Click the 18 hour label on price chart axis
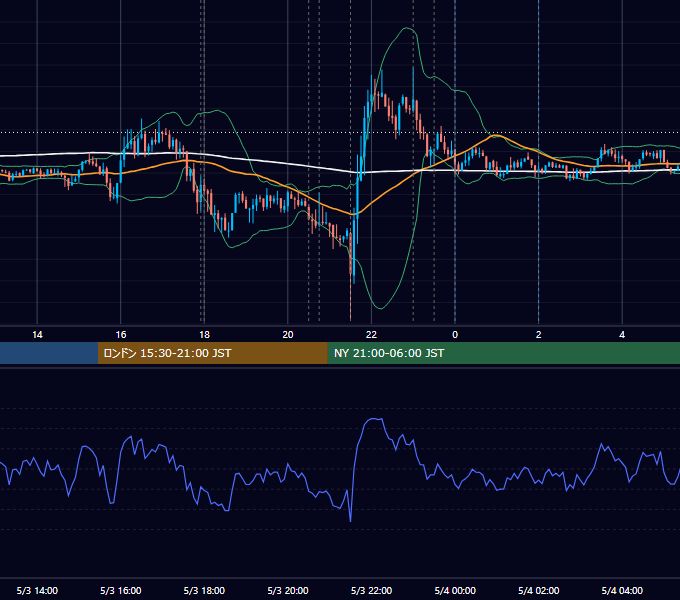The image size is (680, 600). click(204, 335)
